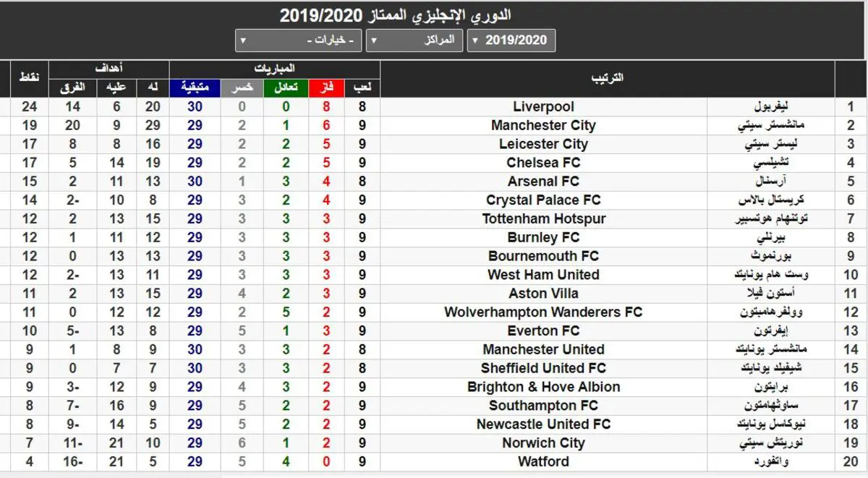Viewport: 868px width, 478px height.
Task: Click the Arabic name مانشستر يونايتد
Action: (x=771, y=349)
